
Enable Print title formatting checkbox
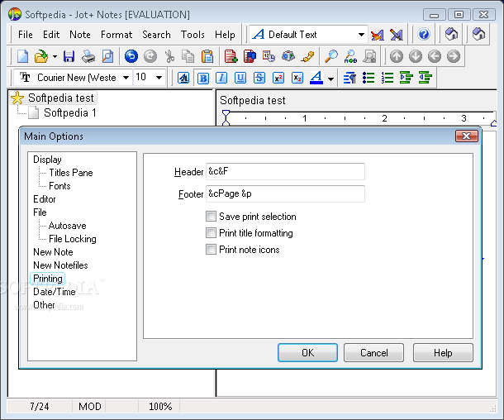point(211,233)
